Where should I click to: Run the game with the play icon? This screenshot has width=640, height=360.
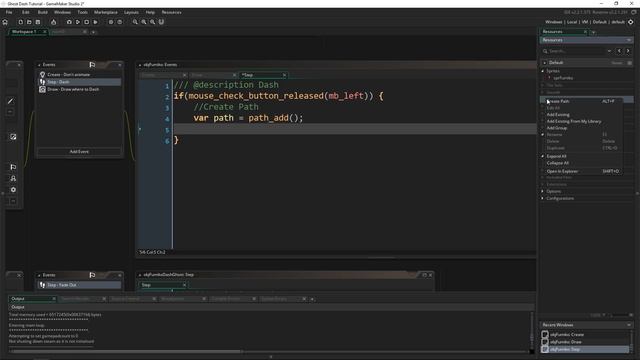tap(78, 22)
